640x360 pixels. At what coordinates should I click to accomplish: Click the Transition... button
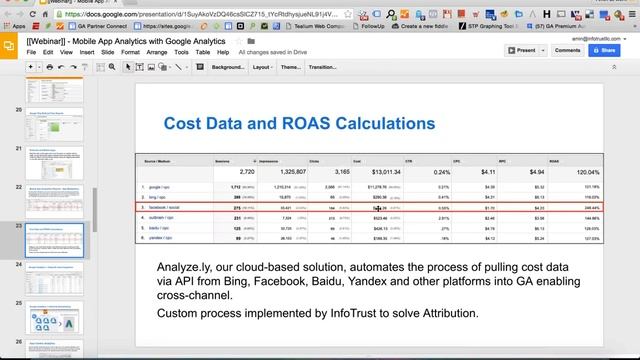coord(322,67)
